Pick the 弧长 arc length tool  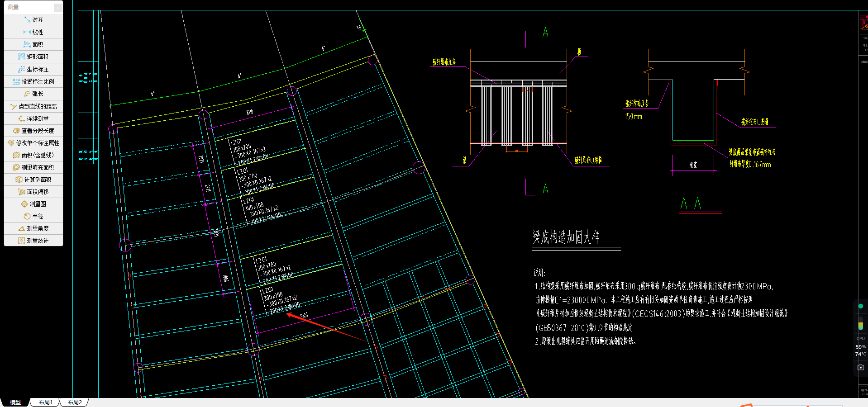coord(33,94)
